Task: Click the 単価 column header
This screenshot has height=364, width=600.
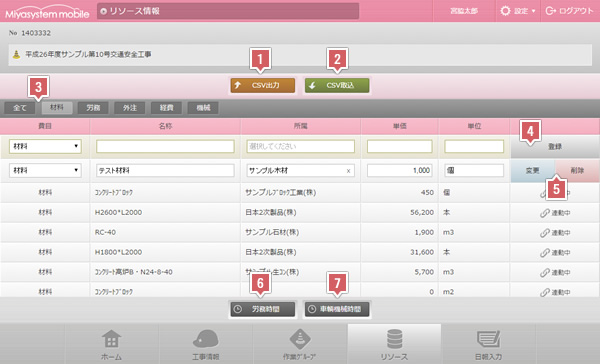Action: [399, 126]
